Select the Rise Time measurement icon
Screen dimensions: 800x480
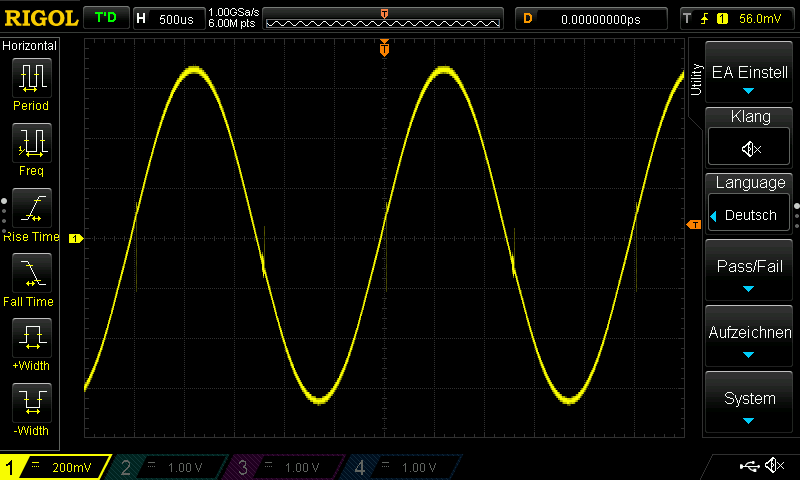click(31, 207)
